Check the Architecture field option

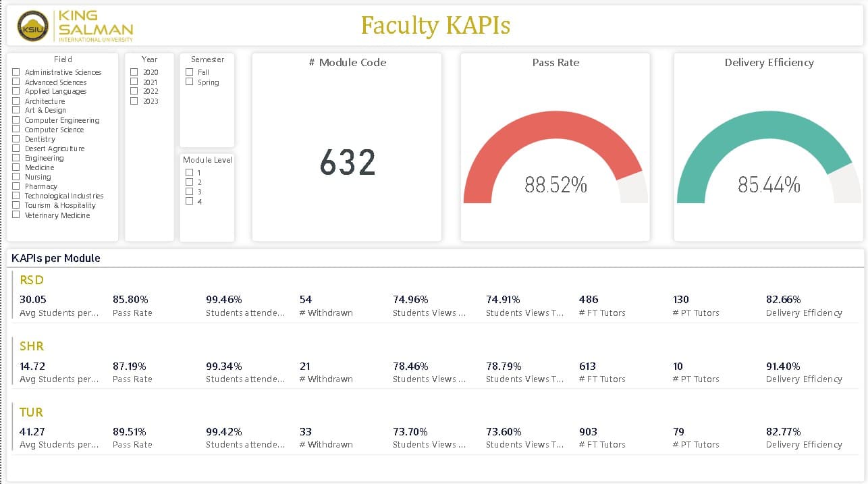coord(16,101)
